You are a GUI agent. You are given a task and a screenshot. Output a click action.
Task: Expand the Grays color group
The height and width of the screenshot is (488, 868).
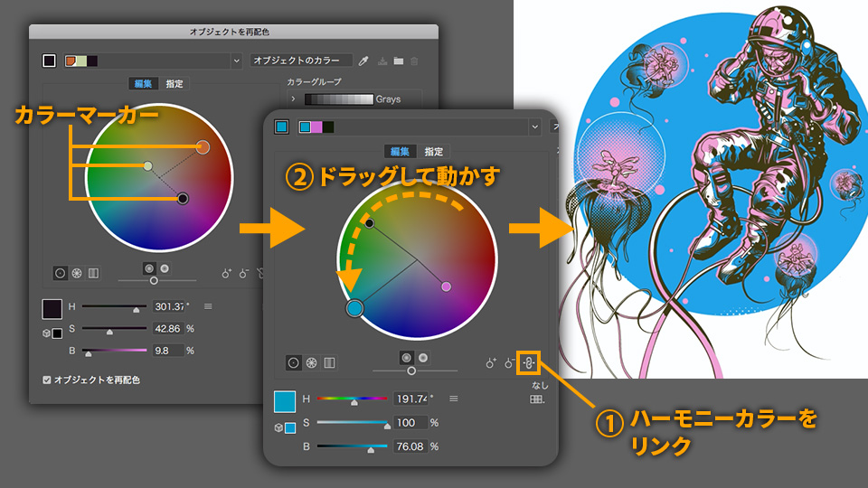tap(293, 99)
